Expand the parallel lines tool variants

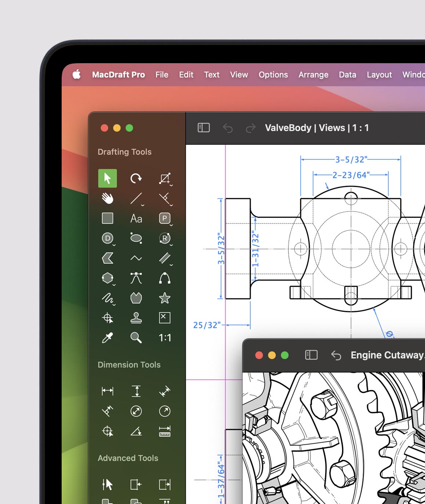[x=171, y=264]
